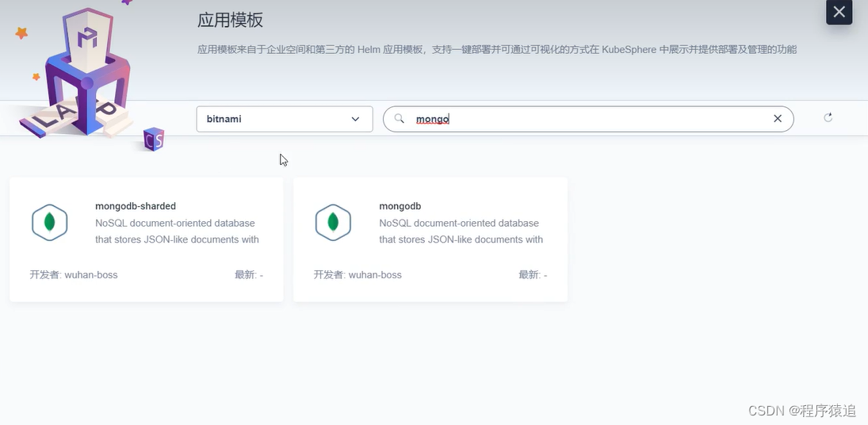This screenshot has width=868, height=425.
Task: Click mongodb card description text
Action: (x=461, y=232)
